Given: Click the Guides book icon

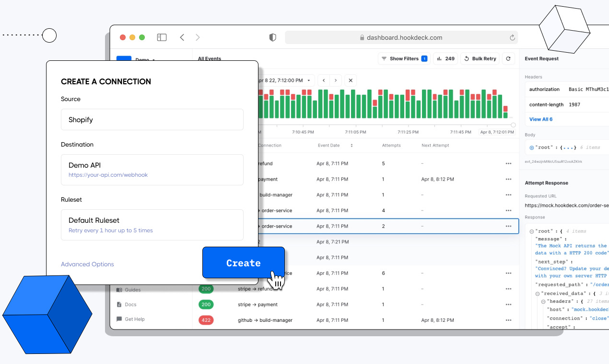Looking at the screenshot, I should [119, 290].
